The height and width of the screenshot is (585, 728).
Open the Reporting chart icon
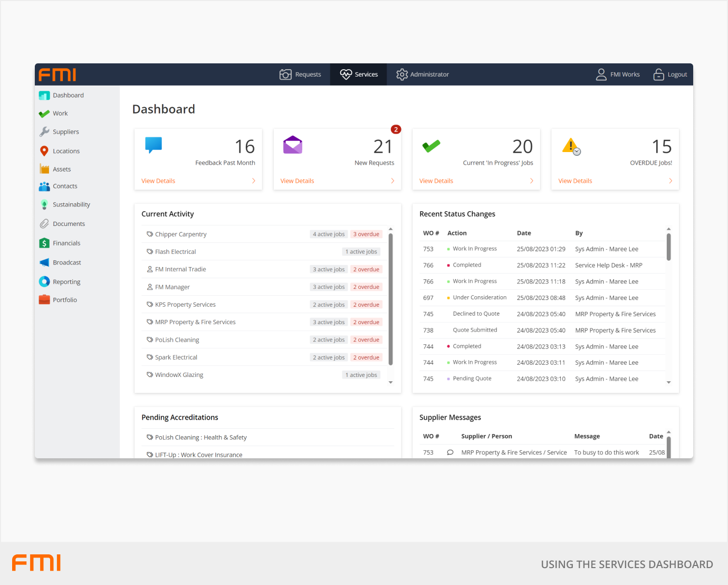coord(44,282)
